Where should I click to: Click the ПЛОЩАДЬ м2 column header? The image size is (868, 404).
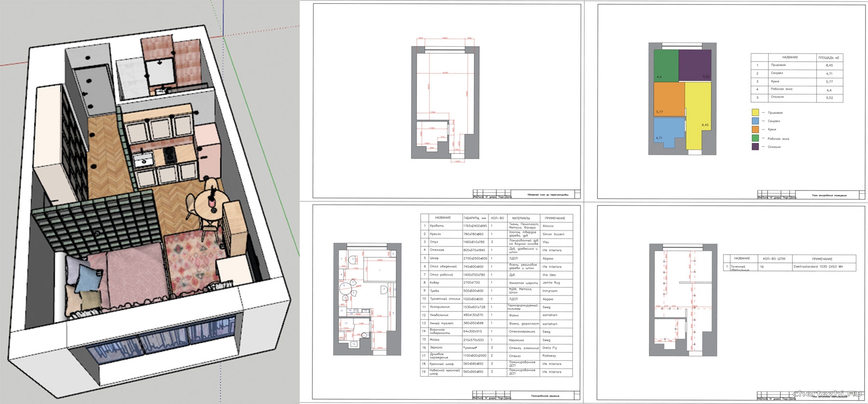(x=828, y=57)
